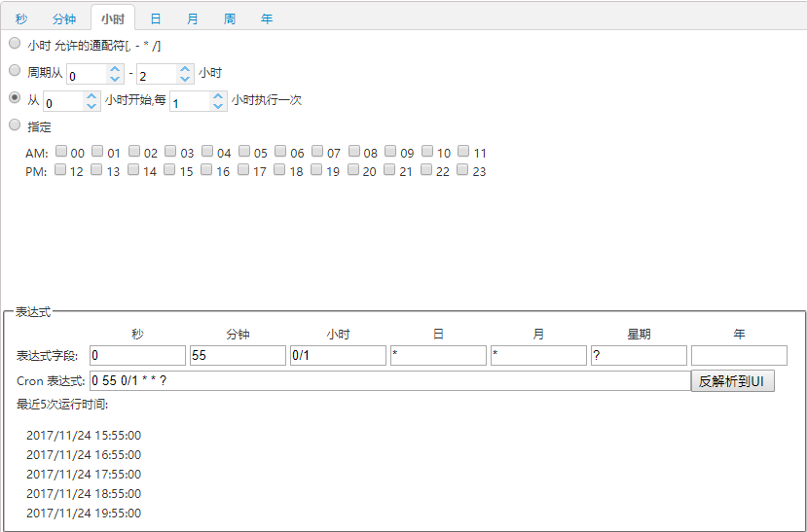807x532 pixels.
Task: Check the hour 08 box
Action: pyautogui.click(x=354, y=151)
